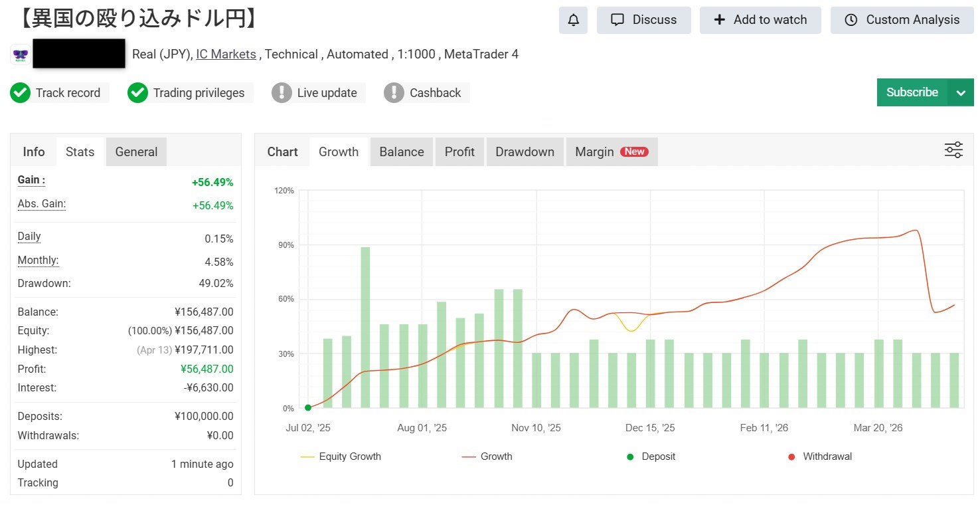Image resolution: width=980 pixels, height=505 pixels.
Task: Click the Live update warning icon
Action: coord(282,93)
